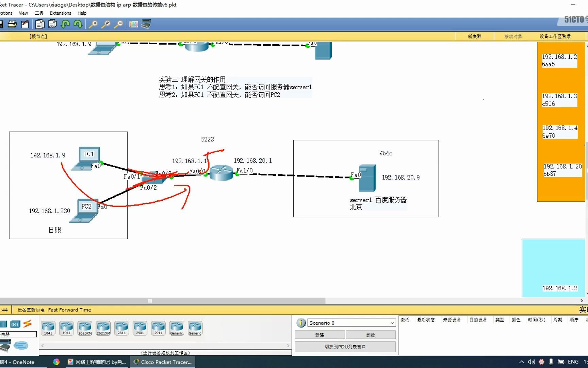Open the Activity Wizard toolbar icon
The height and width of the screenshot is (368, 588).
tap(25, 24)
